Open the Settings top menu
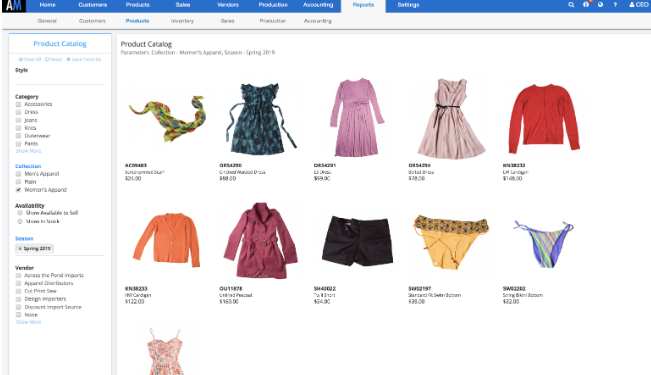The height and width of the screenshot is (375, 651). click(408, 5)
